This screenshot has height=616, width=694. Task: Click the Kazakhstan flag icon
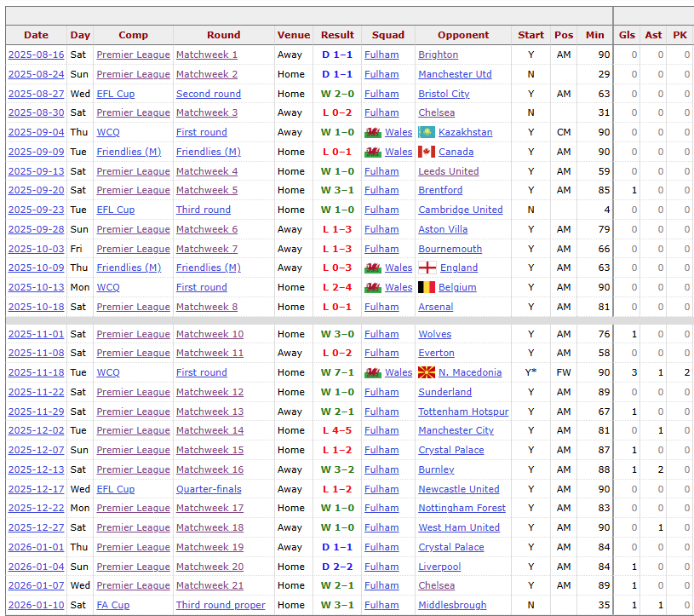coord(427,132)
